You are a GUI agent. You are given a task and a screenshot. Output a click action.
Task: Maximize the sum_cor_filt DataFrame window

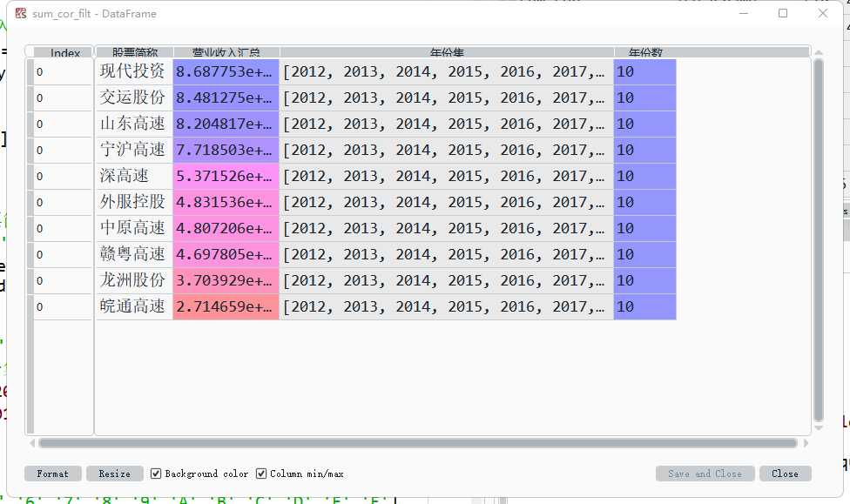(x=783, y=13)
